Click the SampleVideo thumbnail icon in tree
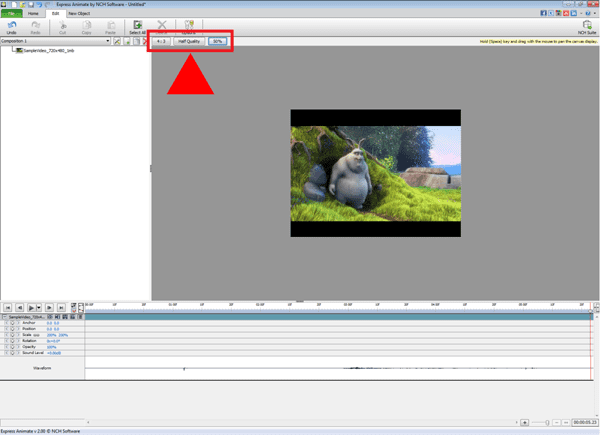Screen dimensions: 600x435 (x=19, y=51)
